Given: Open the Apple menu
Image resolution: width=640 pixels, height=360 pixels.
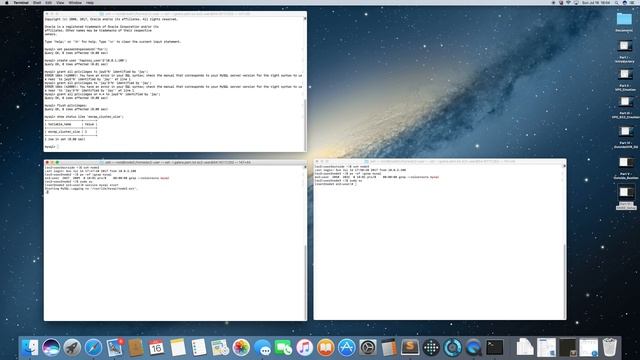Looking at the screenshot, I should 7,2.
